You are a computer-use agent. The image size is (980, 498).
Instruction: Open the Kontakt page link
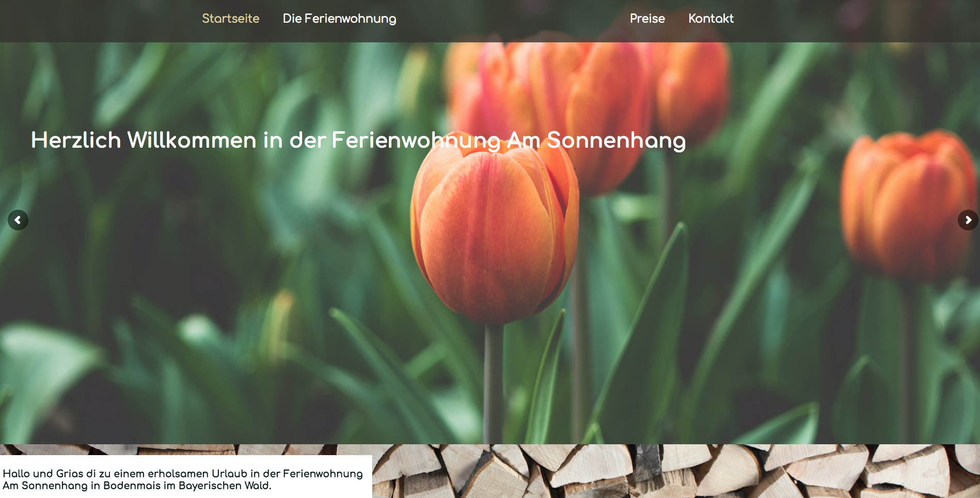711,19
